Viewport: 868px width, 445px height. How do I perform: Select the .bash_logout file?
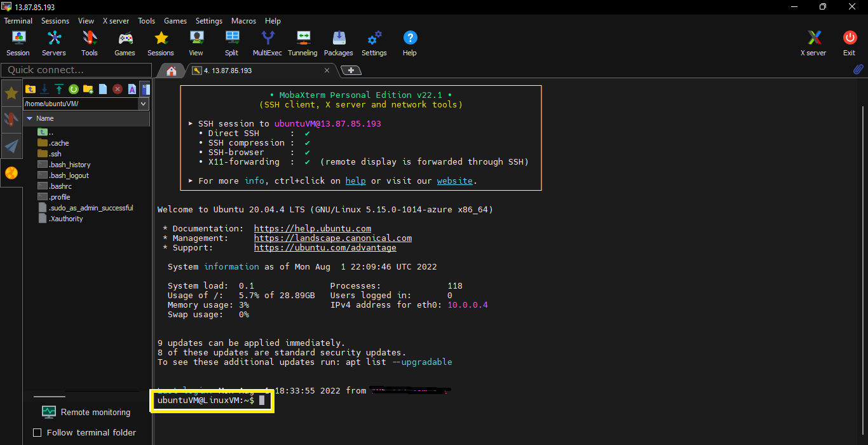[64, 175]
